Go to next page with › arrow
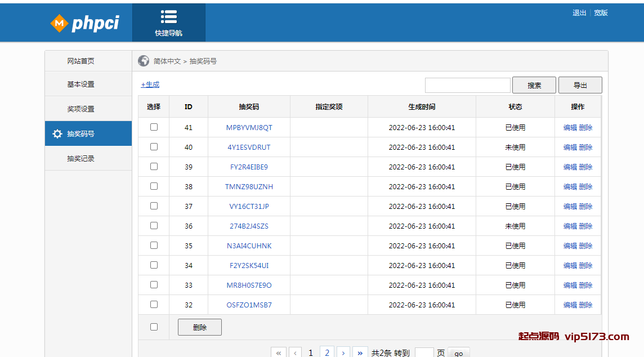644x357 pixels. tap(343, 352)
